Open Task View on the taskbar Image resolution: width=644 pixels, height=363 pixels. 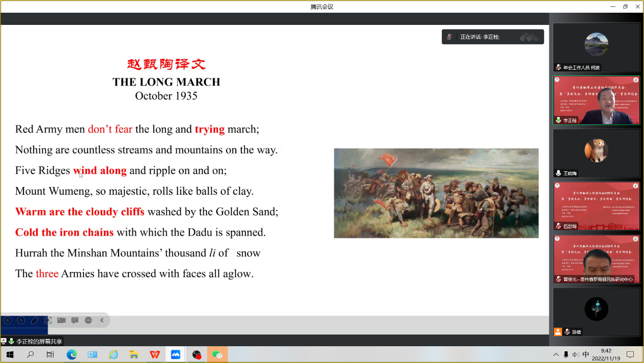50,355
